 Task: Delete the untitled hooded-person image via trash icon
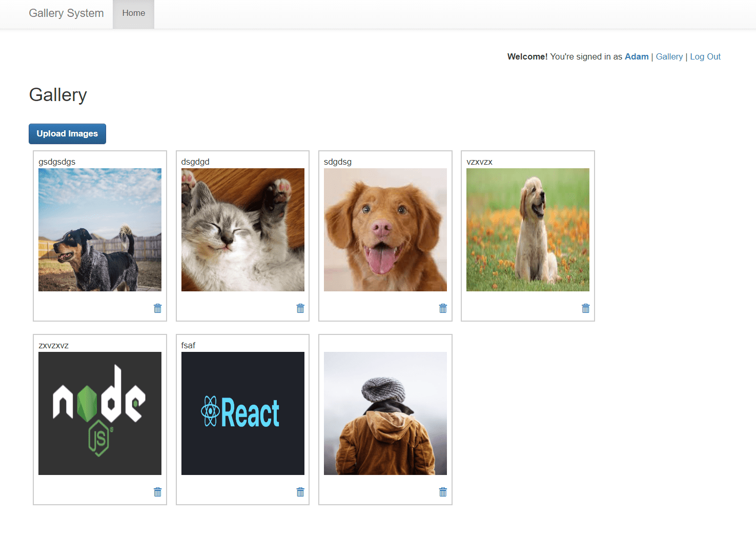click(443, 492)
